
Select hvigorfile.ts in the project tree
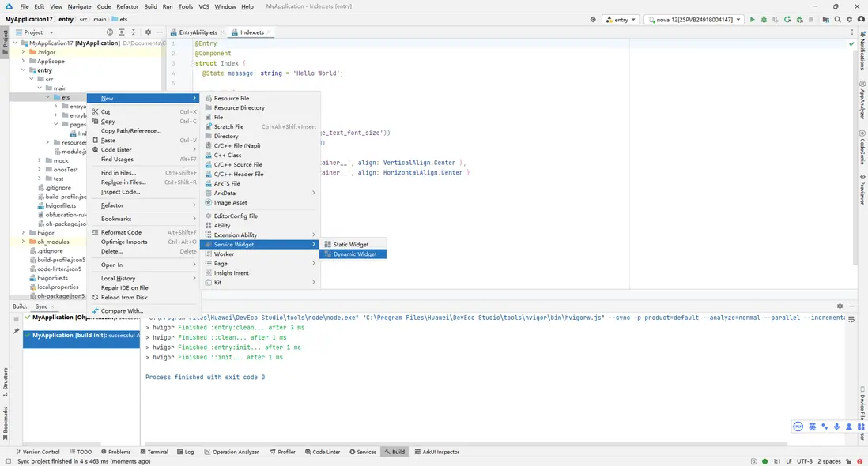(60, 205)
